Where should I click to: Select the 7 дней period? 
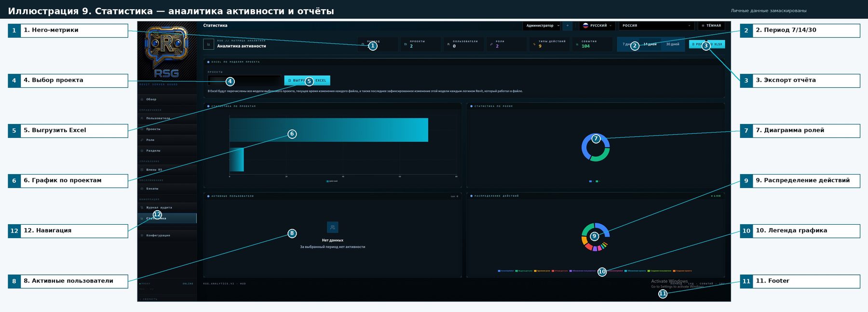[627, 44]
